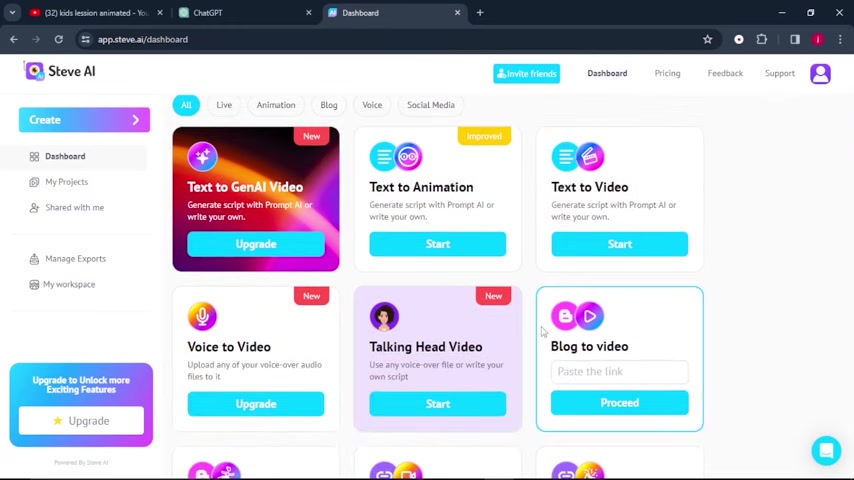Open the Pricing page
The height and width of the screenshot is (480, 854).
(667, 73)
